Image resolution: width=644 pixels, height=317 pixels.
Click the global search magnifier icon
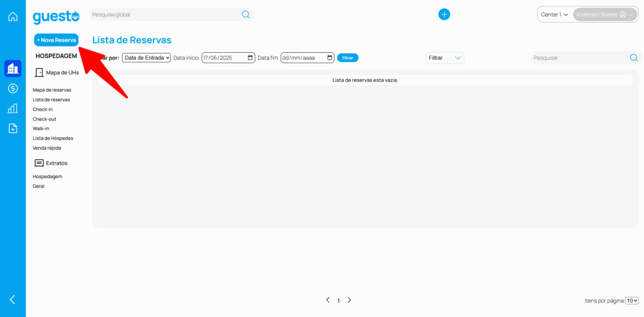click(x=246, y=14)
